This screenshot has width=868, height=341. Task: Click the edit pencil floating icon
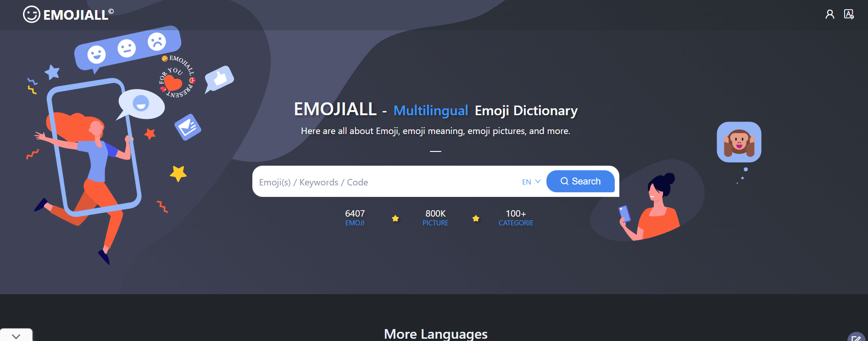(856, 337)
